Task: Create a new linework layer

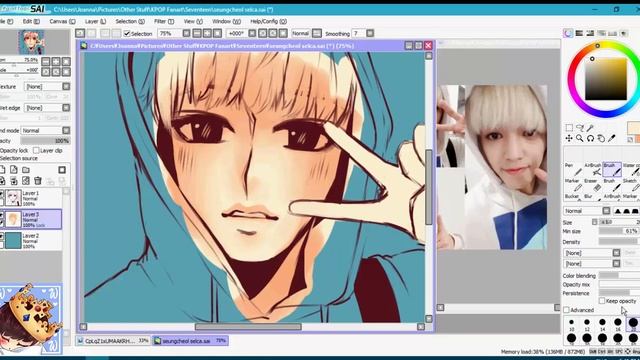Action: click(x=14, y=169)
